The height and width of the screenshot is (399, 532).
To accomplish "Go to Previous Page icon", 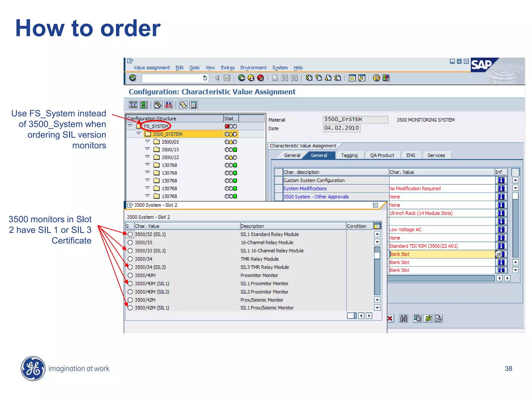I will coord(318,78).
